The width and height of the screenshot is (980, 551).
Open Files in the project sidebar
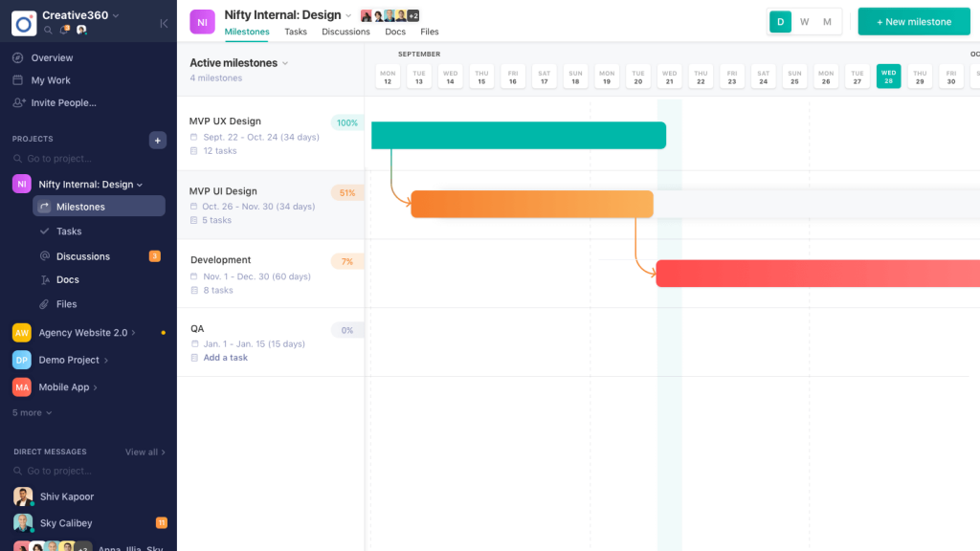(66, 304)
